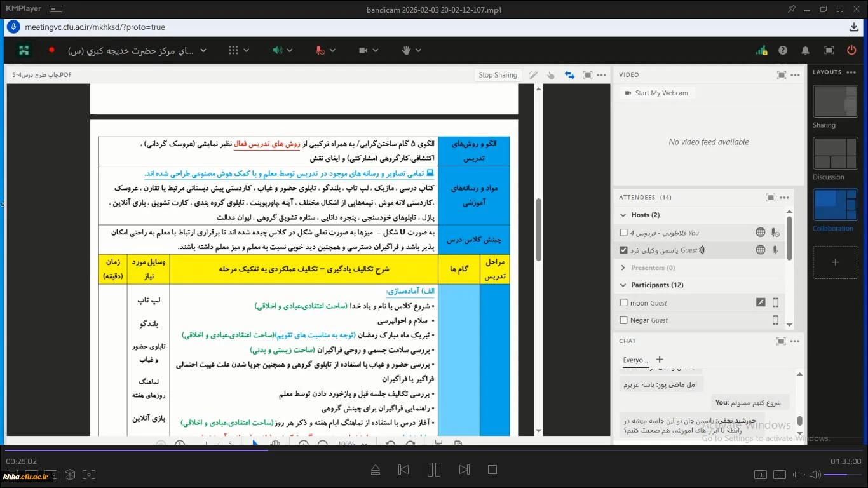Image resolution: width=868 pixels, height=488 pixels.
Task: Open the Attendees pod options menu
Action: point(784,198)
